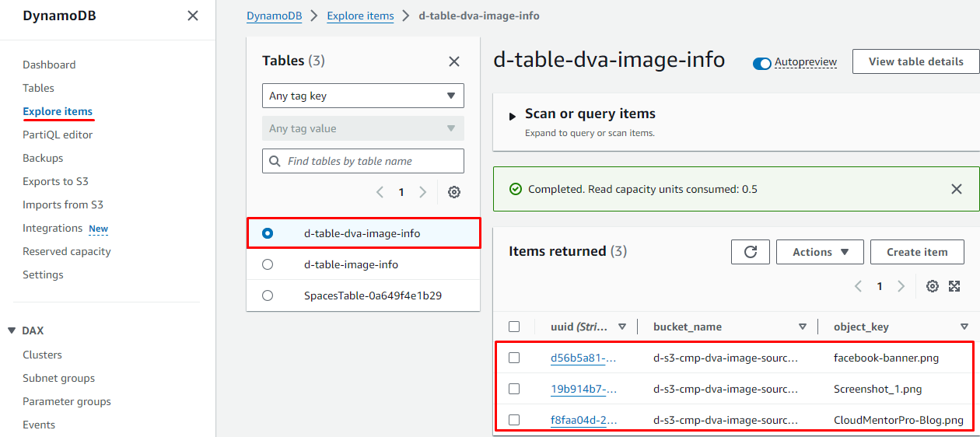Open the Any tag key dropdown

click(363, 96)
